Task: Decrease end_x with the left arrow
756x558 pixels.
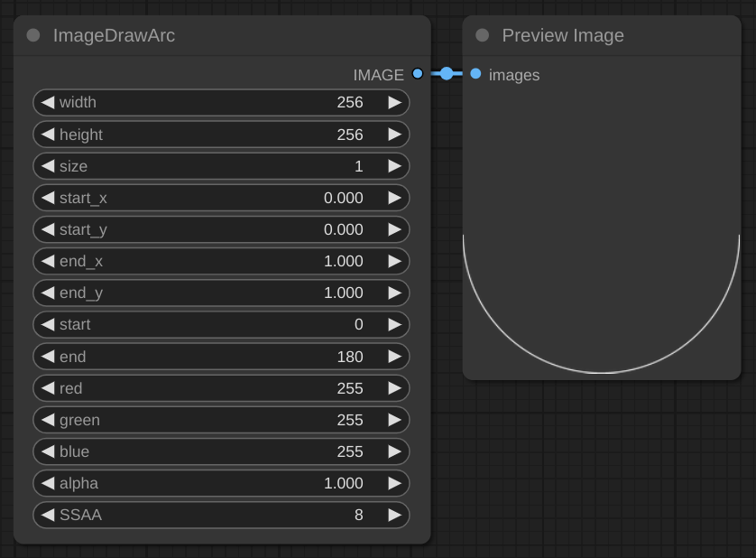Action: [48, 261]
